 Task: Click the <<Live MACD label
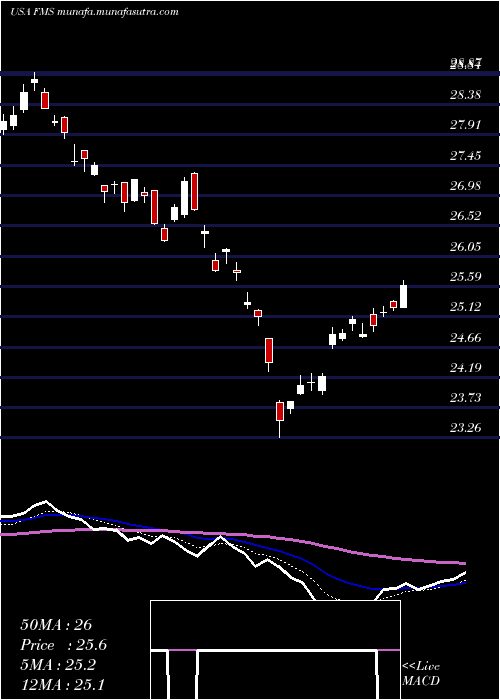pos(421,673)
